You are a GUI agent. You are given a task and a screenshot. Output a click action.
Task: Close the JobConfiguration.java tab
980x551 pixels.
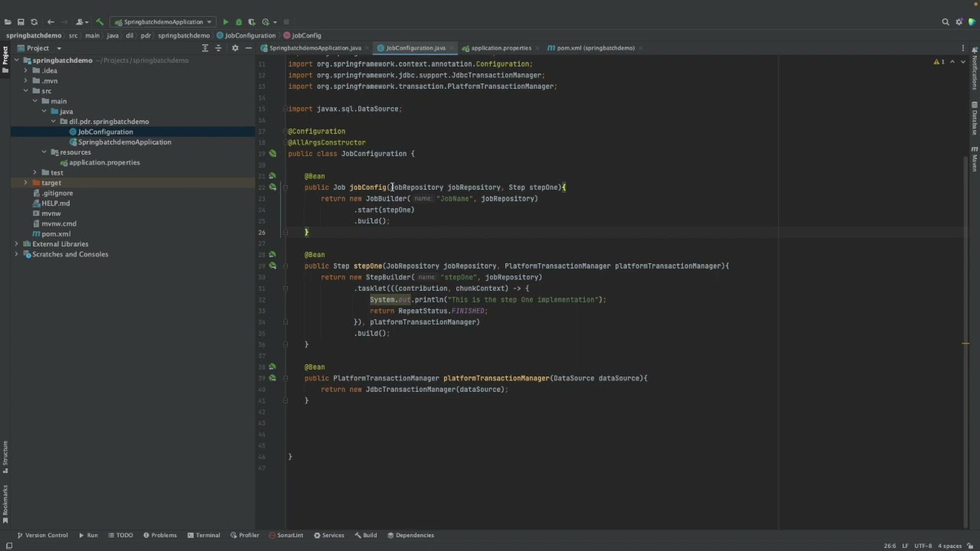[x=452, y=48]
